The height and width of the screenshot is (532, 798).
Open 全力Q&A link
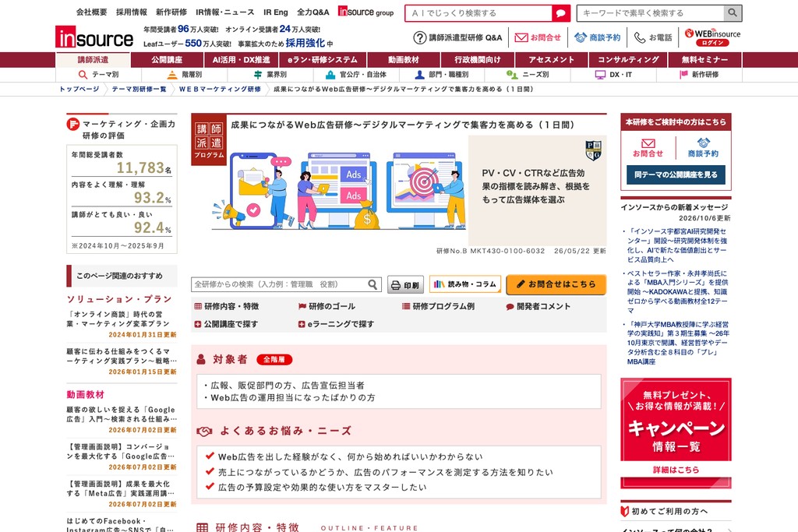(313, 12)
